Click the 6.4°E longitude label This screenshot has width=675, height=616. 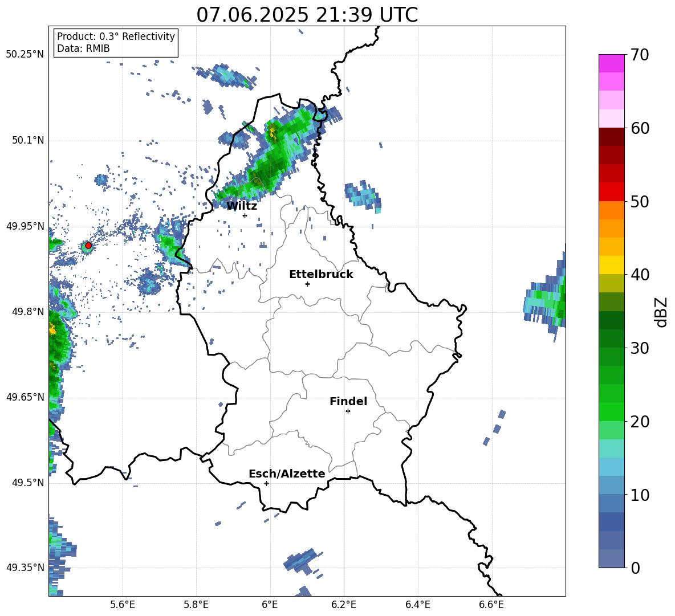417,605
